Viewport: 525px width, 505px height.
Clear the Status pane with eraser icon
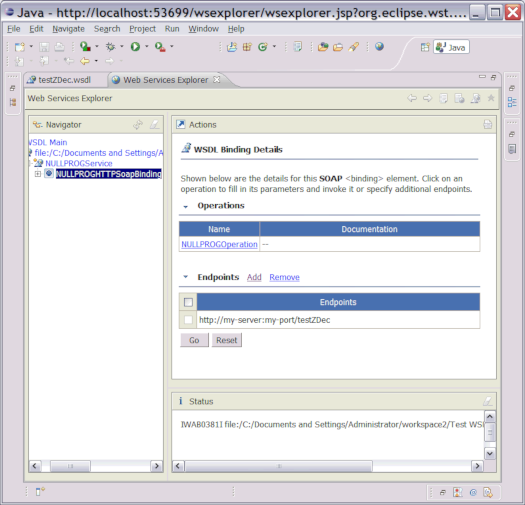click(488, 401)
